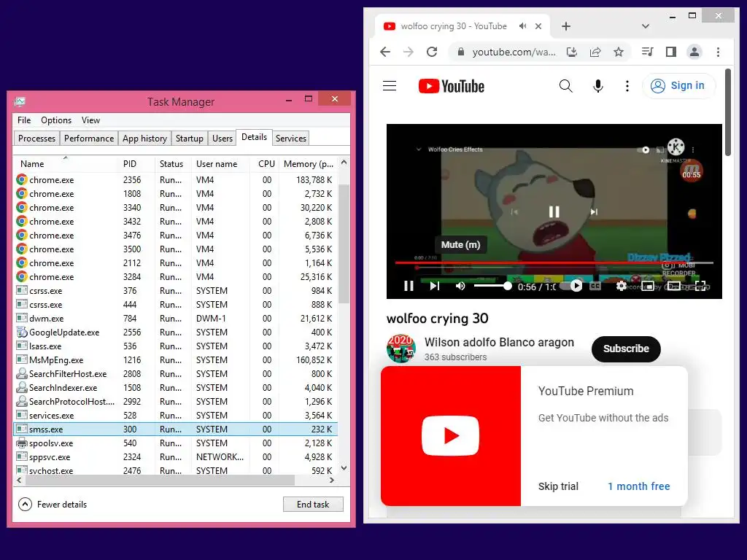Go to YouTube home logo
The width and height of the screenshot is (747, 560).
click(451, 86)
